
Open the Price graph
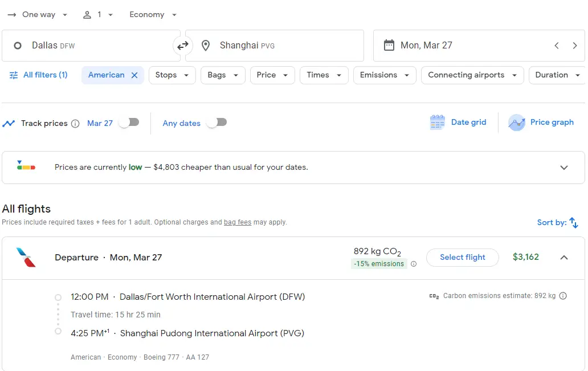(541, 123)
